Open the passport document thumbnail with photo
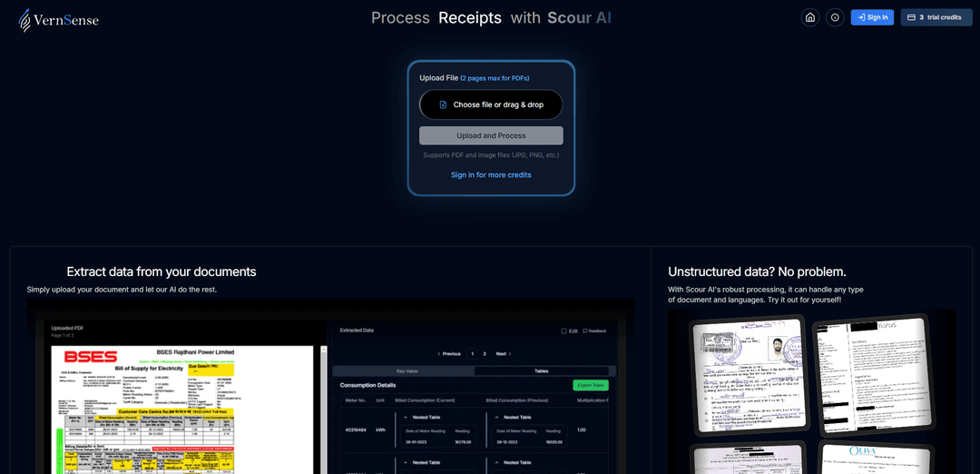980x474 pixels. coord(749,374)
